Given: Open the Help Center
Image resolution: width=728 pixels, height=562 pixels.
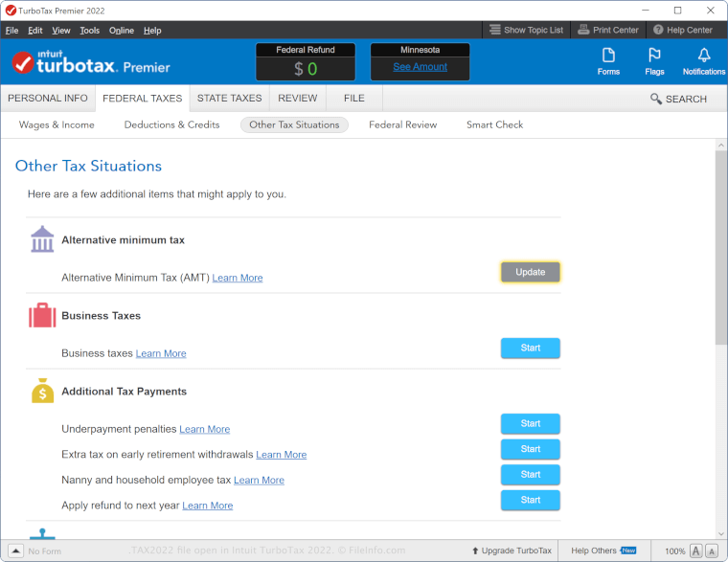Looking at the screenshot, I should tap(683, 30).
